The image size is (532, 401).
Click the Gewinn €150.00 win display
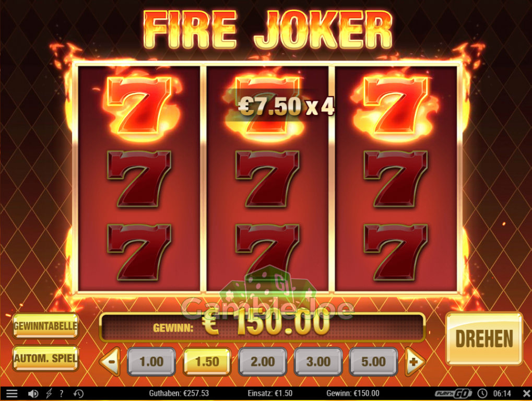(x=262, y=327)
